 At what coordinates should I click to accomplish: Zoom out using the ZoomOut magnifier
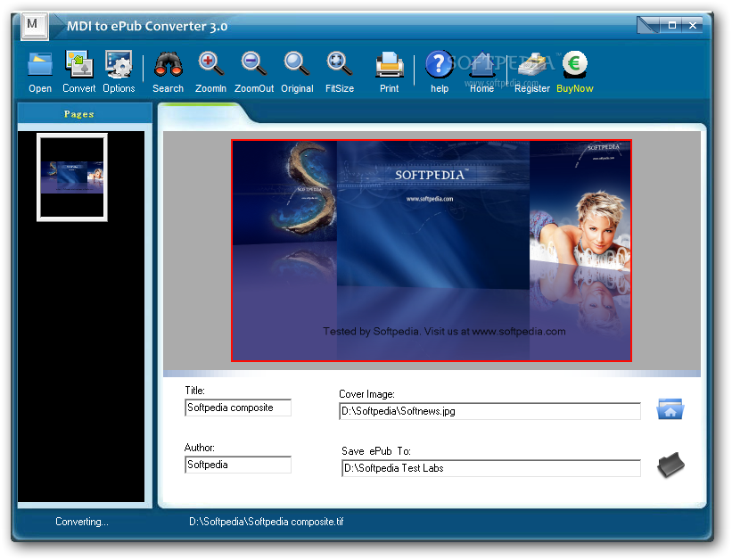(253, 64)
